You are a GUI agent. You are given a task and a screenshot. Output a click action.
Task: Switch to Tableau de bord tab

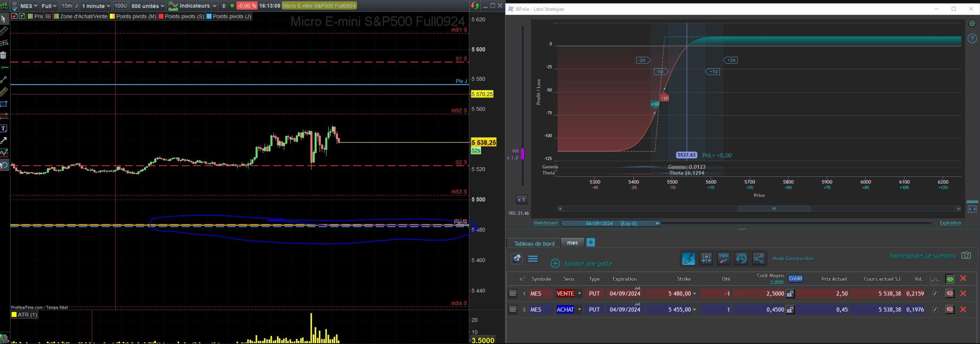point(534,243)
